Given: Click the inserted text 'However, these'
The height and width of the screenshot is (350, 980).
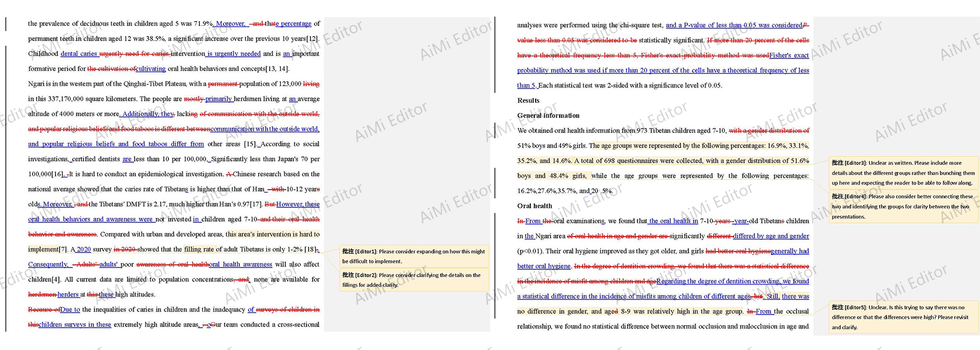Looking at the screenshot, I should click(x=298, y=204).
